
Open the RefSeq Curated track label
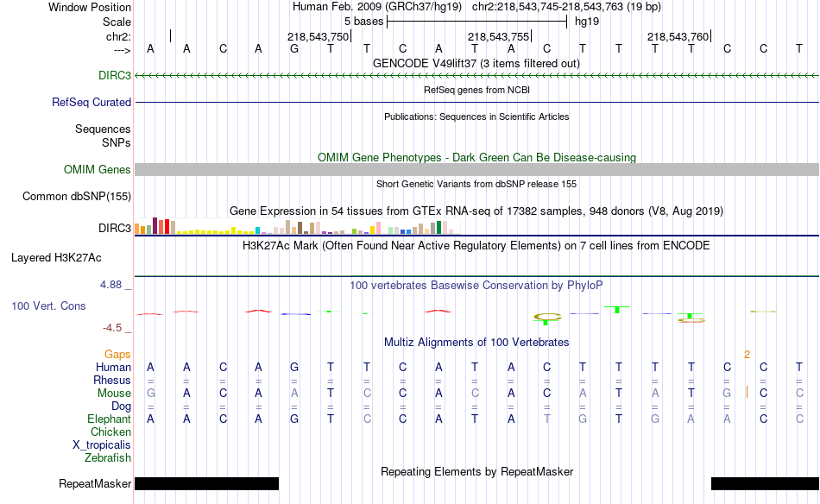(x=91, y=102)
